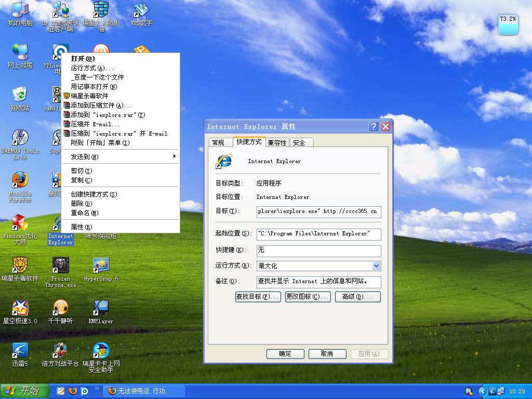Click the 备注(O) input field
Image resolution: width=532 pixels, height=399 pixels.
(x=318, y=282)
